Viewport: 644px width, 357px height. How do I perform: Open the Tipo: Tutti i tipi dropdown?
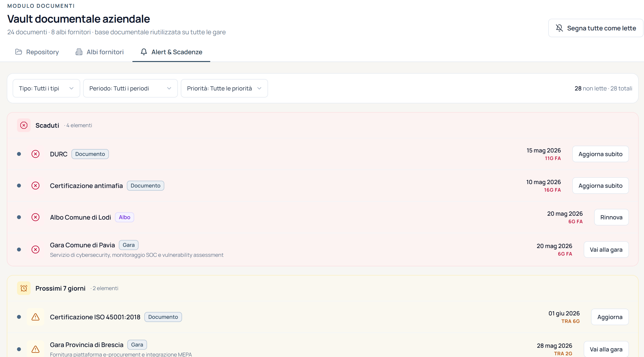[x=46, y=88]
